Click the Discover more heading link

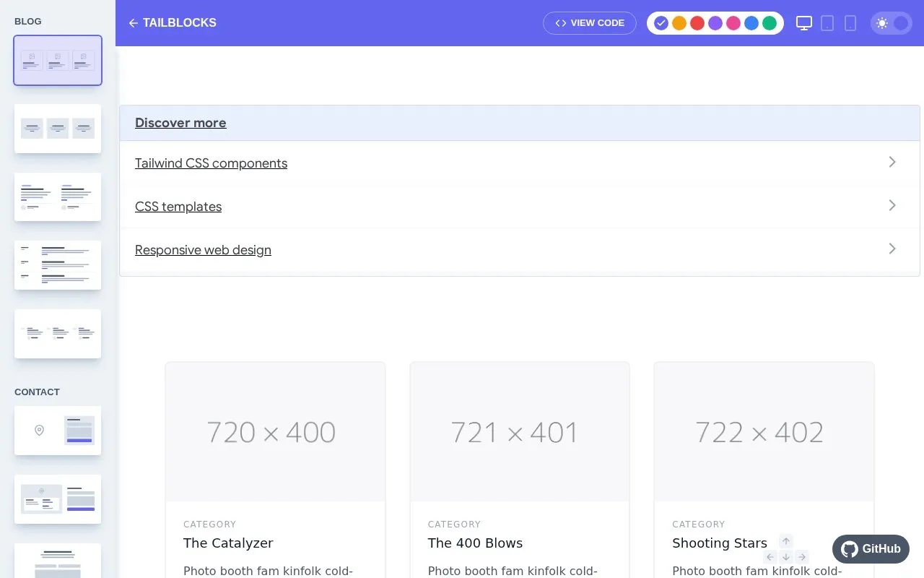(180, 123)
